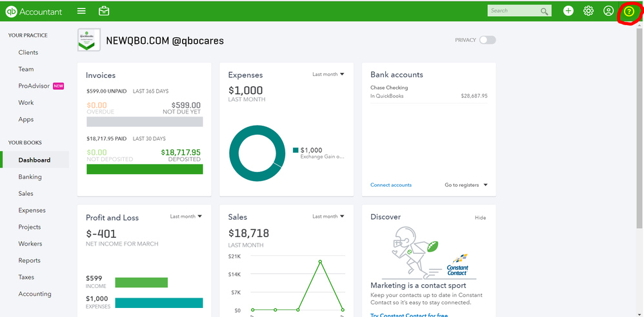Open Clients in the sidebar
This screenshot has width=644, height=317.
click(28, 52)
